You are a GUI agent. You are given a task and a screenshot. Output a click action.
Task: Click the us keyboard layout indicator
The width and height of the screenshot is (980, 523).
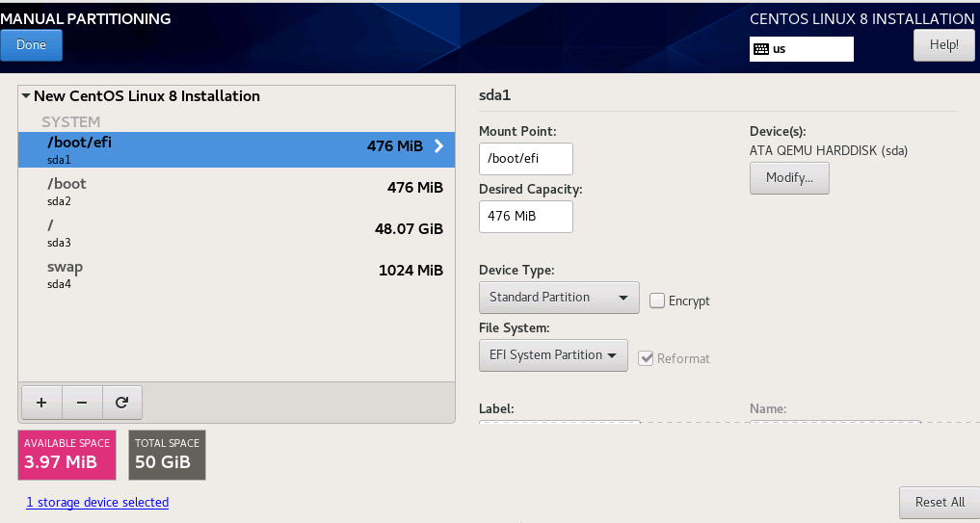click(x=802, y=49)
